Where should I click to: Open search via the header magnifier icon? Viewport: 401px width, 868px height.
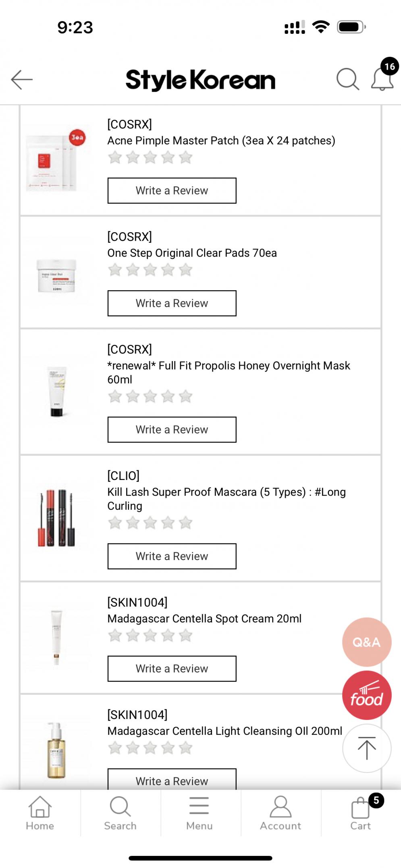pyautogui.click(x=347, y=79)
